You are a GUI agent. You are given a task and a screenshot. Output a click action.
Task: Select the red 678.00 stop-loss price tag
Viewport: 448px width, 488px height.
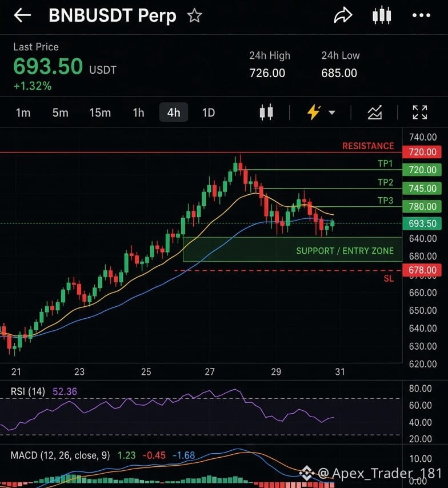tap(422, 270)
